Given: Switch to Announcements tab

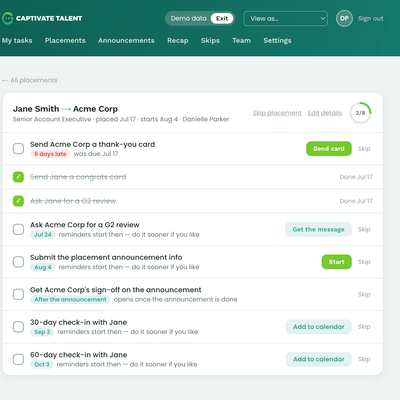Looking at the screenshot, I should click(126, 40).
